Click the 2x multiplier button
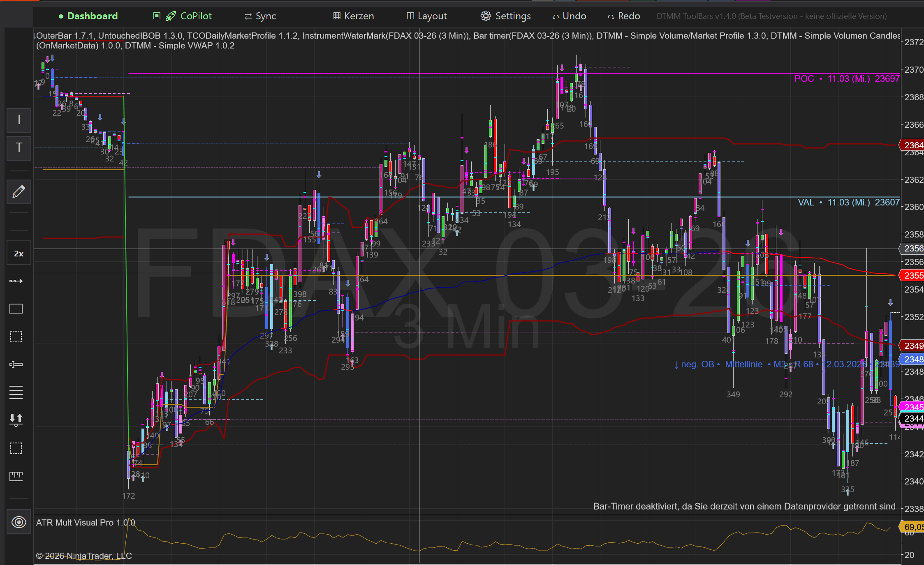Screen dimensions: 924x565 pyautogui.click(x=19, y=254)
